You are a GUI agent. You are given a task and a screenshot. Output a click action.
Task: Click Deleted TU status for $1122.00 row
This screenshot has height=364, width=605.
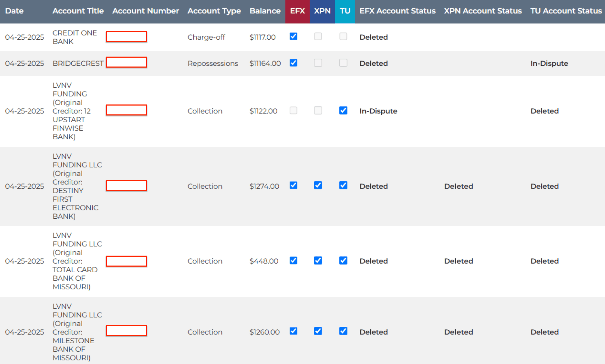pos(545,111)
